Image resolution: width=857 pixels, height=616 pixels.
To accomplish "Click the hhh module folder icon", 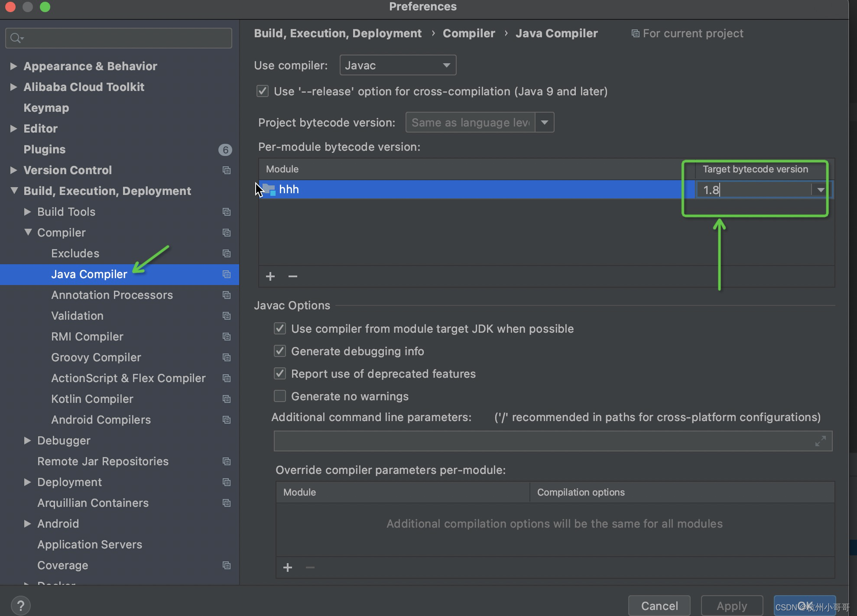I will [269, 189].
